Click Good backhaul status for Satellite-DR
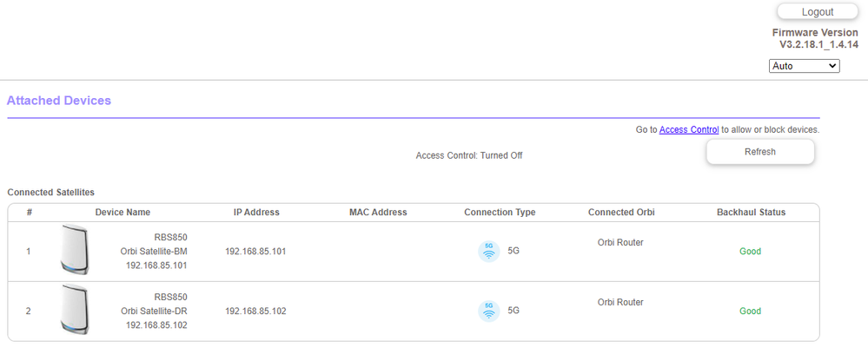The width and height of the screenshot is (868, 354). click(750, 311)
